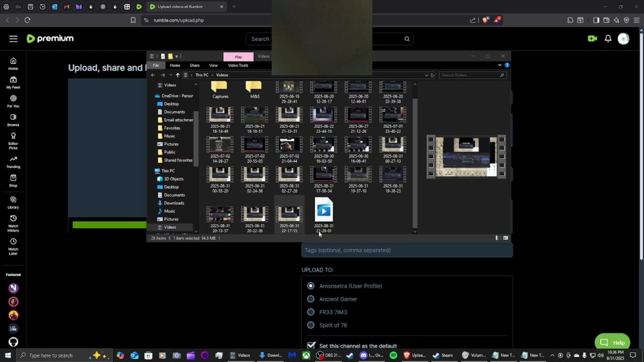This screenshot has height=362, width=644.
Task: Open Browse in Rumble sidebar
Action: tap(13, 120)
